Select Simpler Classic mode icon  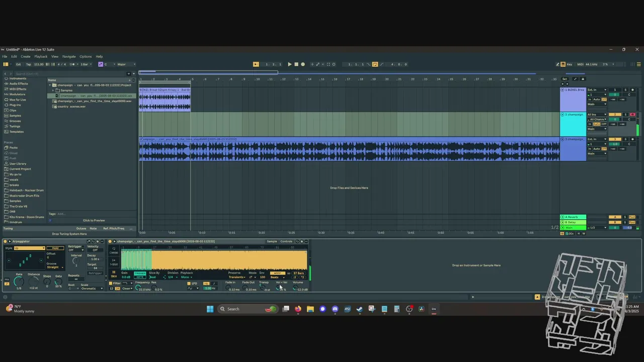[114, 250]
